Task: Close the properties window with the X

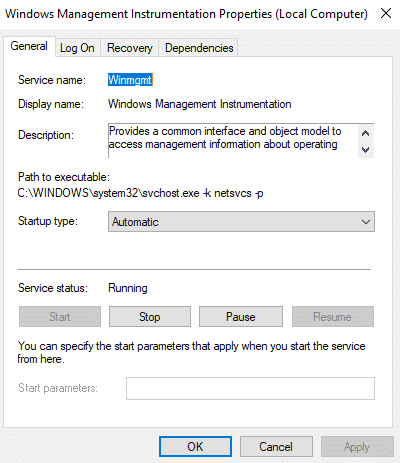Action: coord(386,13)
